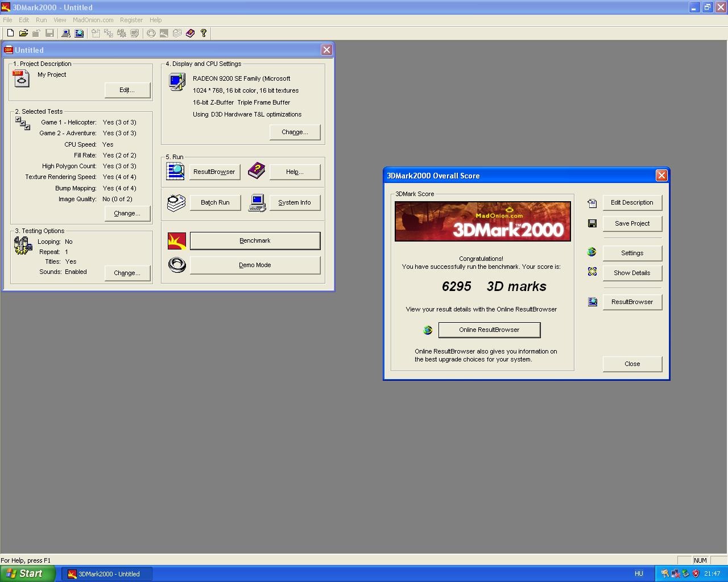Click the Testing Options gears icon
The width and height of the screenshot is (728, 582).
23,245
